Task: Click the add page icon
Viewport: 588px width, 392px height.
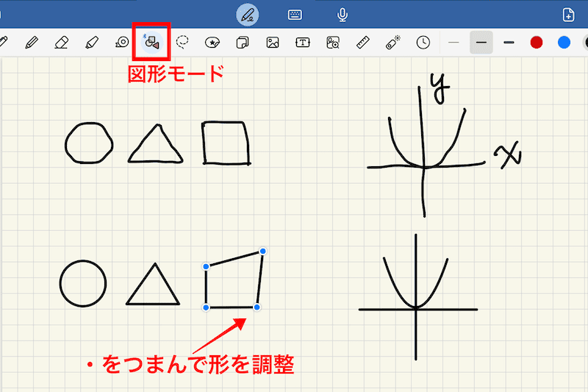Action: [568, 14]
